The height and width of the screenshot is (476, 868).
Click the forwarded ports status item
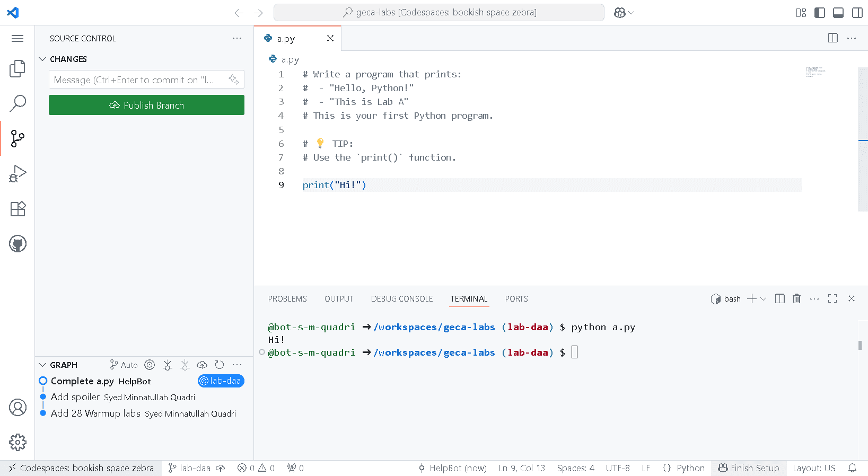click(295, 468)
